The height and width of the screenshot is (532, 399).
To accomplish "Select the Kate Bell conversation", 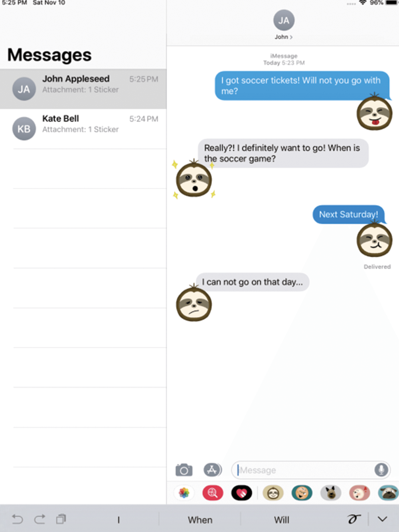I will tap(83, 129).
